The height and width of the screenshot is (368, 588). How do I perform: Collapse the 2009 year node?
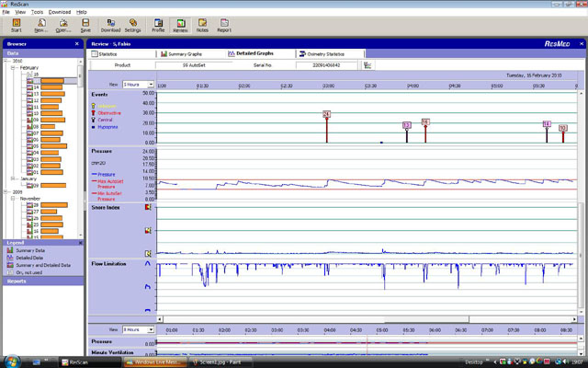[6, 192]
